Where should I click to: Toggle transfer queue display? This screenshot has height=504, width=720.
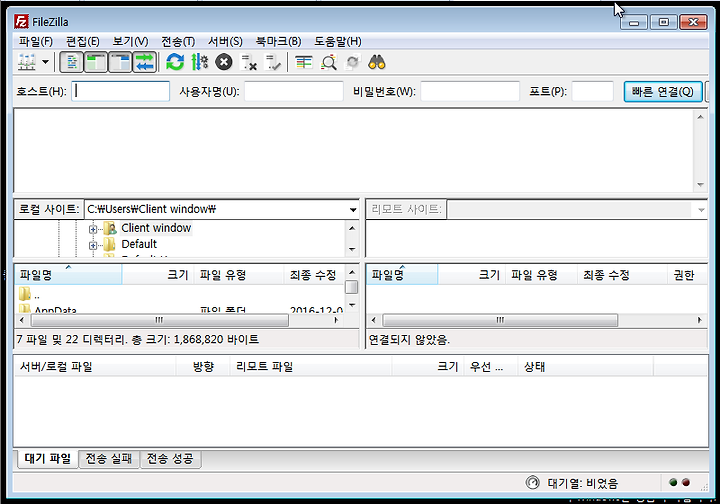[145, 62]
